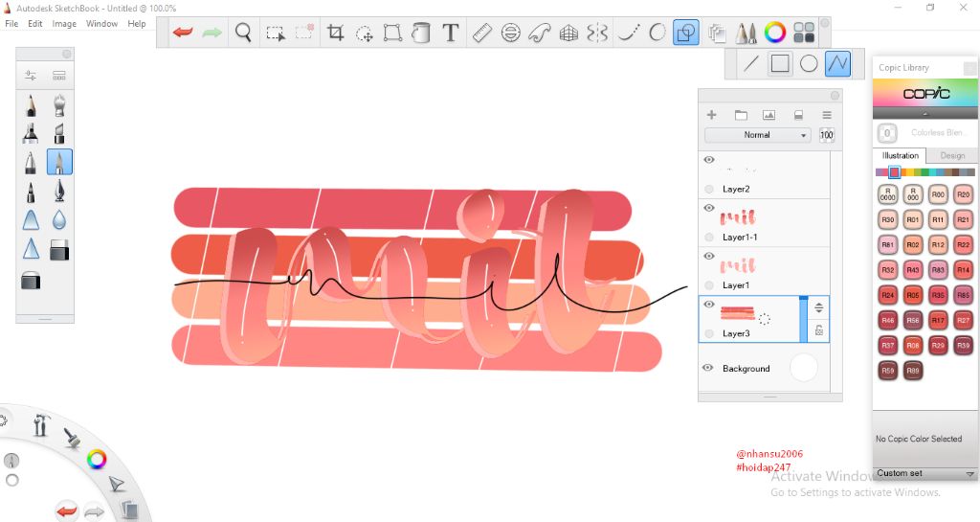Select the Text tool
980x522 pixels.
point(450,33)
